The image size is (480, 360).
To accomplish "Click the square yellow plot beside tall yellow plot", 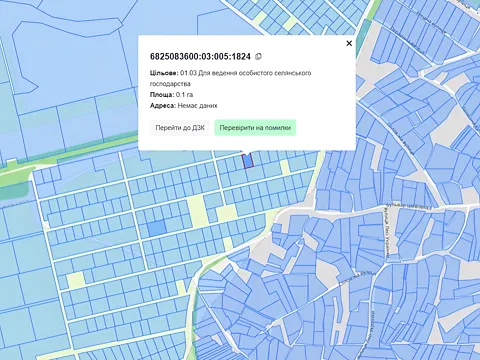I will click(227, 213).
